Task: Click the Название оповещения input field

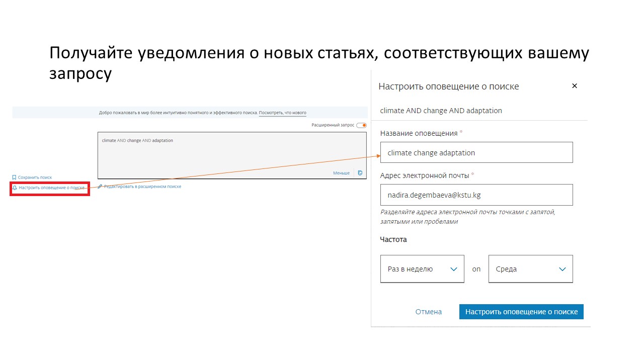Action: (476, 152)
